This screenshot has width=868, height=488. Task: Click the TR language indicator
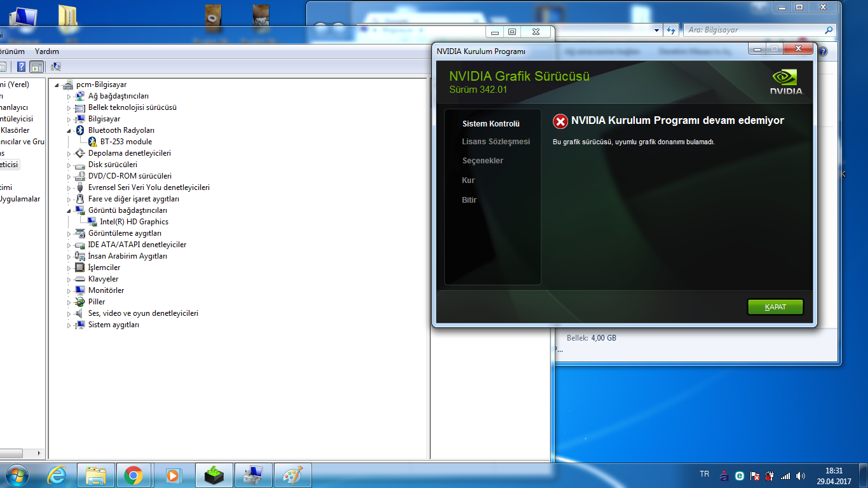[704, 474]
